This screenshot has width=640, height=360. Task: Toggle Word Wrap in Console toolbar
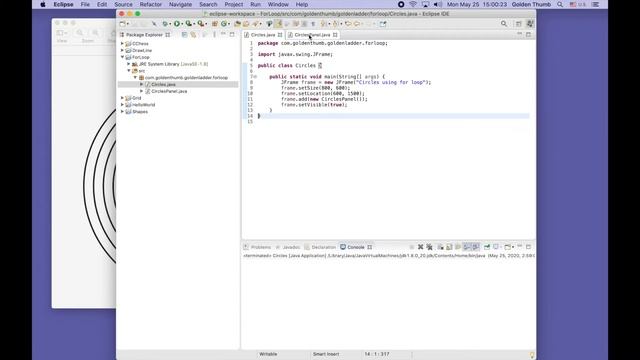click(458, 247)
